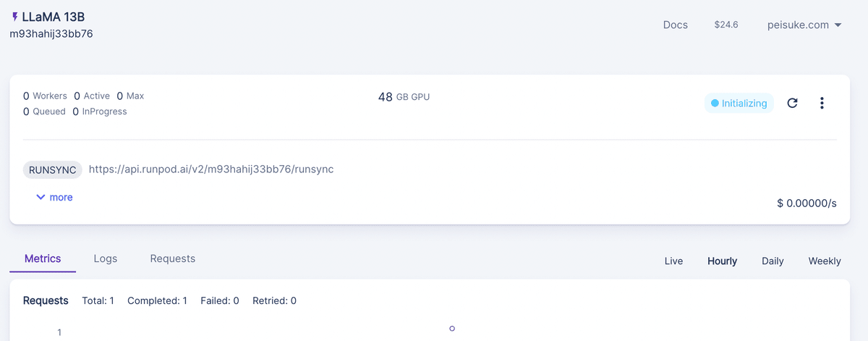Switch to the Requests tab

coord(172,258)
